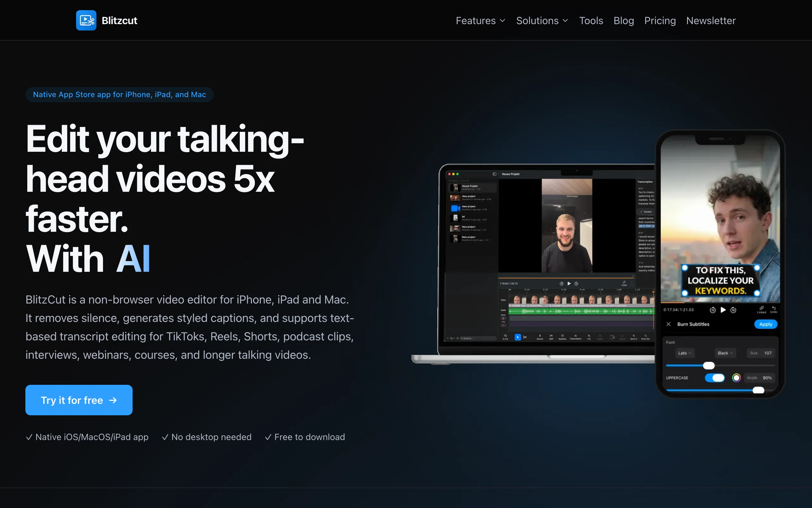Click the Width 90% field
This screenshot has height=508, width=812.
[x=759, y=378]
